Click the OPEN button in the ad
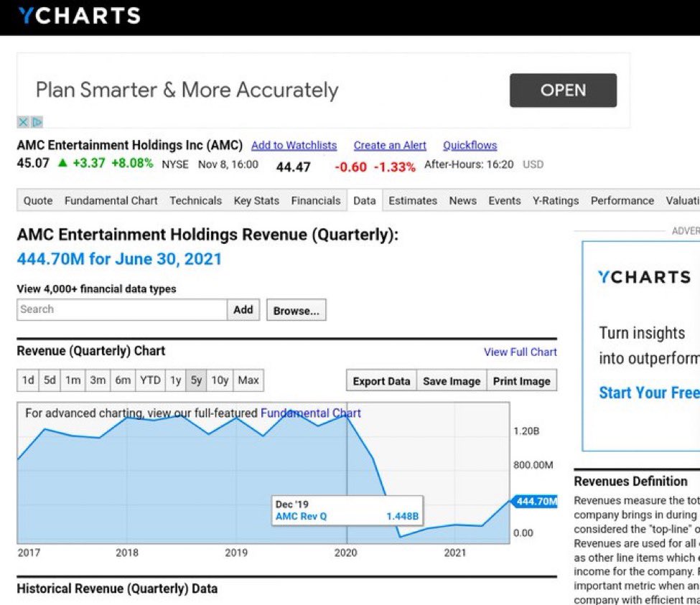The image size is (700, 605). (x=563, y=90)
